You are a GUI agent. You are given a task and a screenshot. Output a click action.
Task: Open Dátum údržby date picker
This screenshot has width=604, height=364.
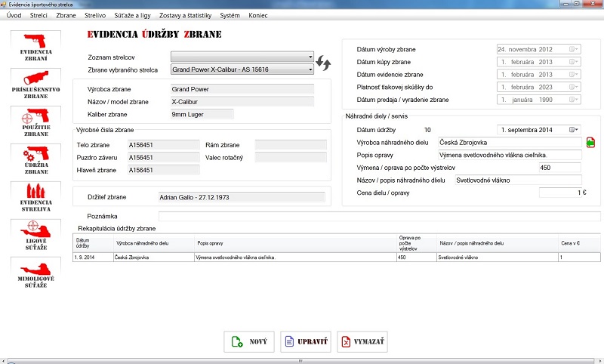[x=575, y=130]
